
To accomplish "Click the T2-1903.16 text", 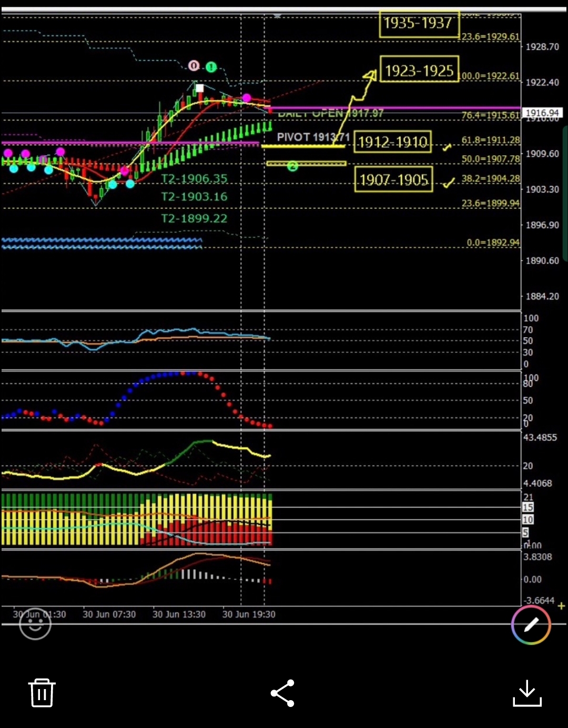I will [x=194, y=197].
